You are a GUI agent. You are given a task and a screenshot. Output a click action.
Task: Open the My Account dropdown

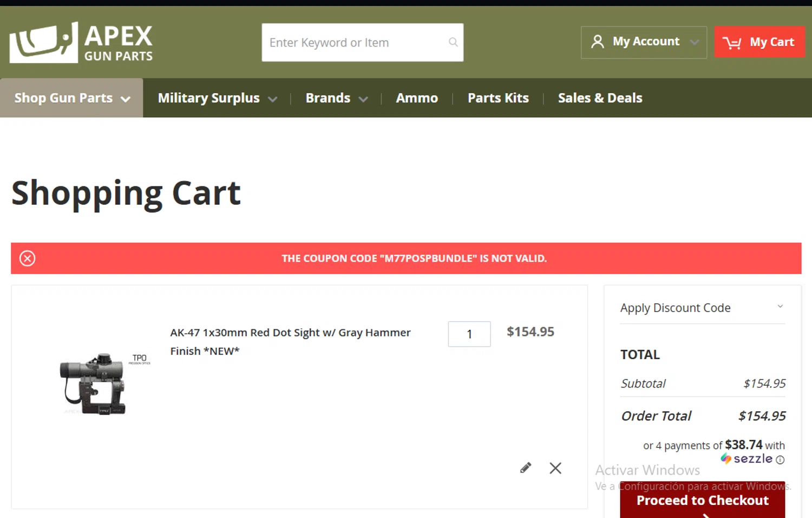point(644,42)
